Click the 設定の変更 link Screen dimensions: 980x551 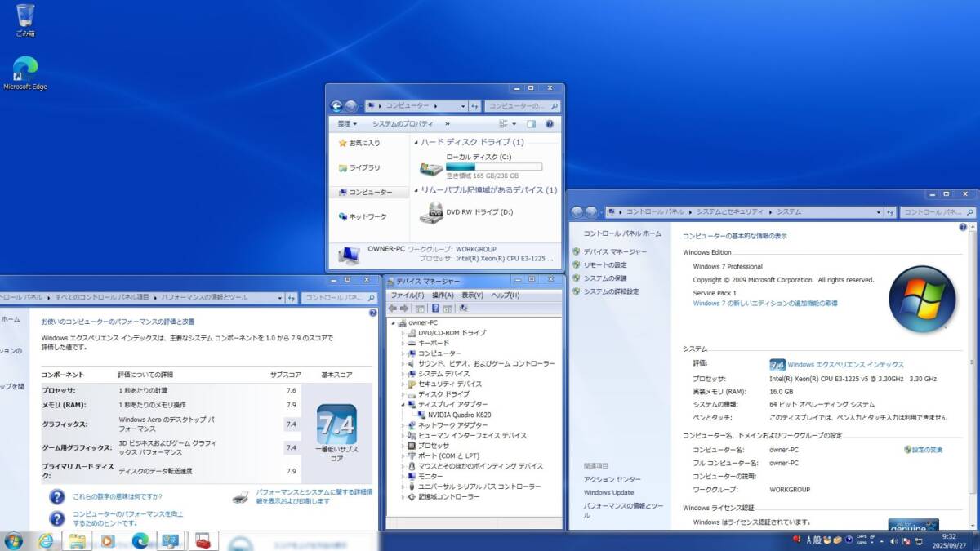[927, 450]
